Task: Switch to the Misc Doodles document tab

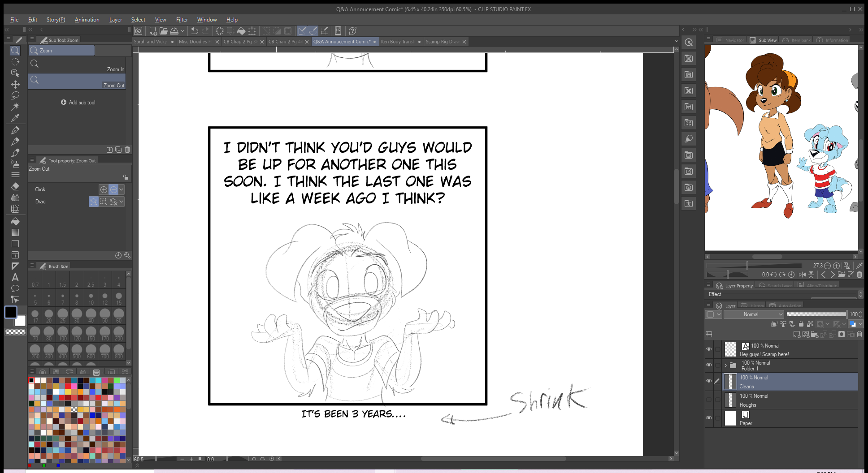Action: (195, 42)
